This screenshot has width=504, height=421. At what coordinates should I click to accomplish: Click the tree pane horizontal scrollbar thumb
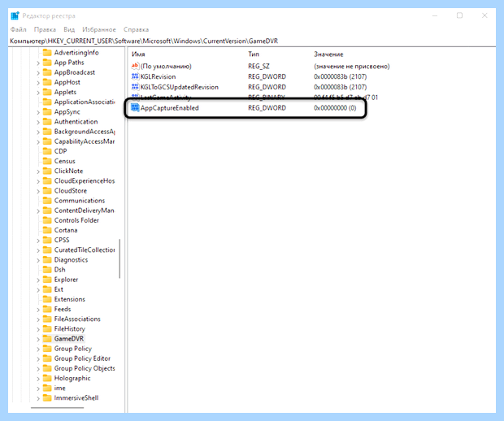tap(57, 408)
